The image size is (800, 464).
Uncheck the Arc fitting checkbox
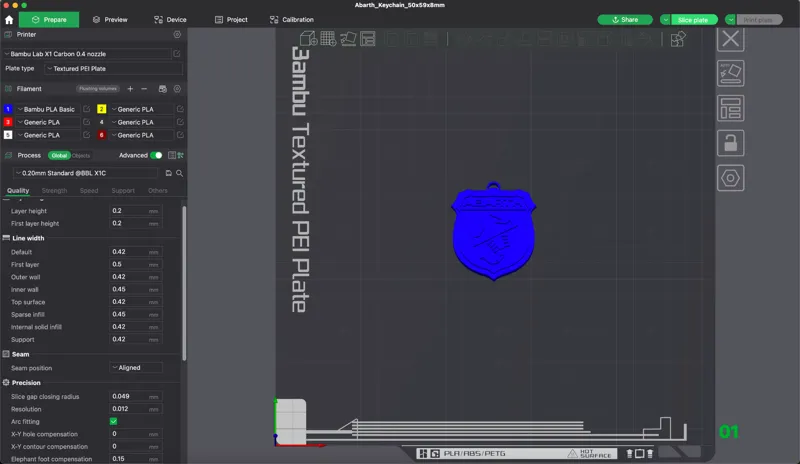[x=113, y=421]
